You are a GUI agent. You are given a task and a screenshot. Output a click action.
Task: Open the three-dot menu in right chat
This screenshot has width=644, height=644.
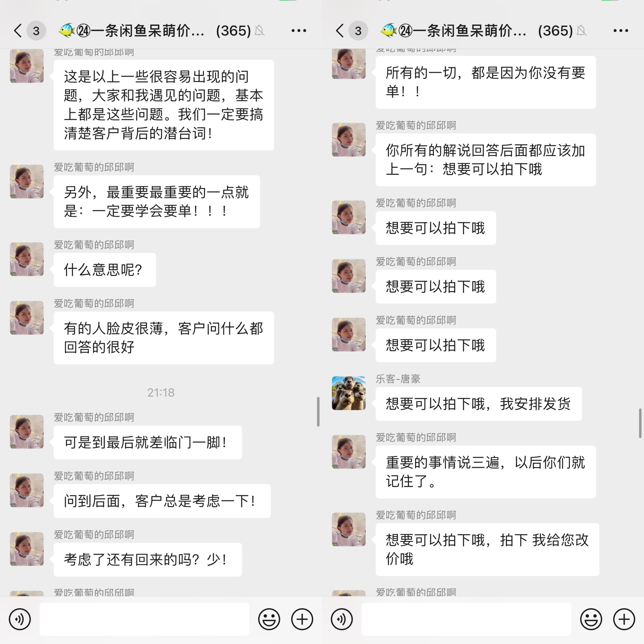pos(621,31)
